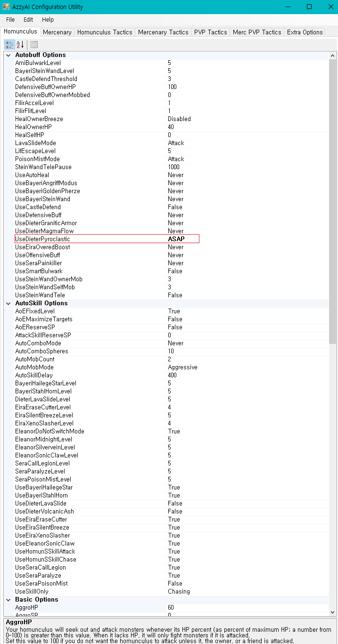This screenshot has width=338, height=644.
Task: Open the Help menu
Action: click(48, 20)
